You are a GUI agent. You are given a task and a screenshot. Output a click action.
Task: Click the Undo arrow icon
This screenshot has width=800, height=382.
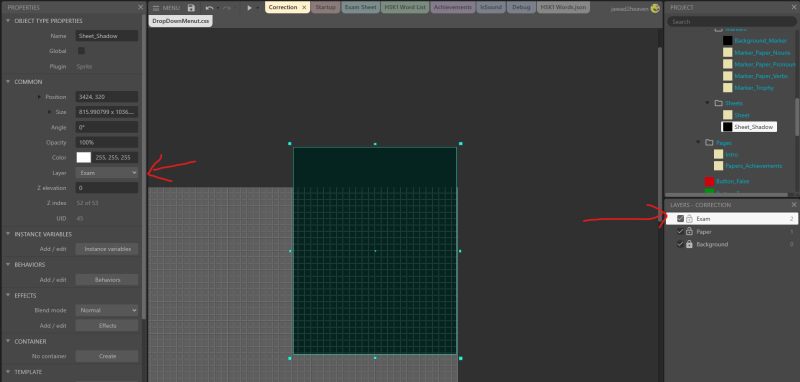click(x=209, y=8)
